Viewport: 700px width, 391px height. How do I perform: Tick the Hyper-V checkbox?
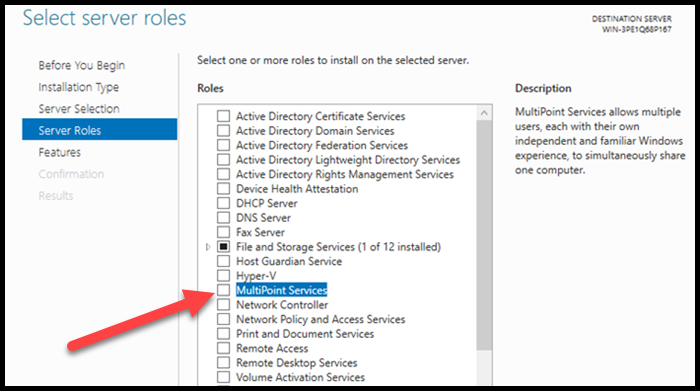click(x=223, y=276)
